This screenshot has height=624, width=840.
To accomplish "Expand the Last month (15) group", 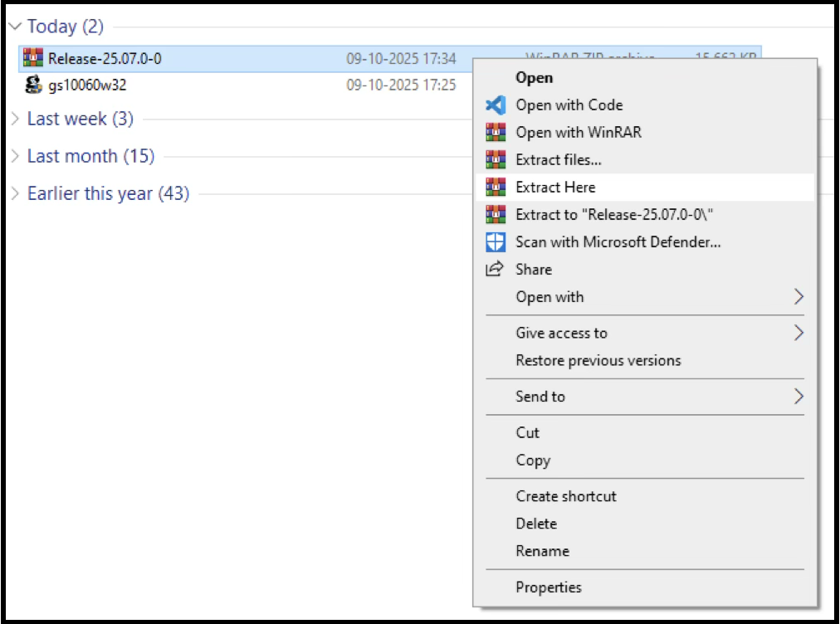I will (x=14, y=156).
